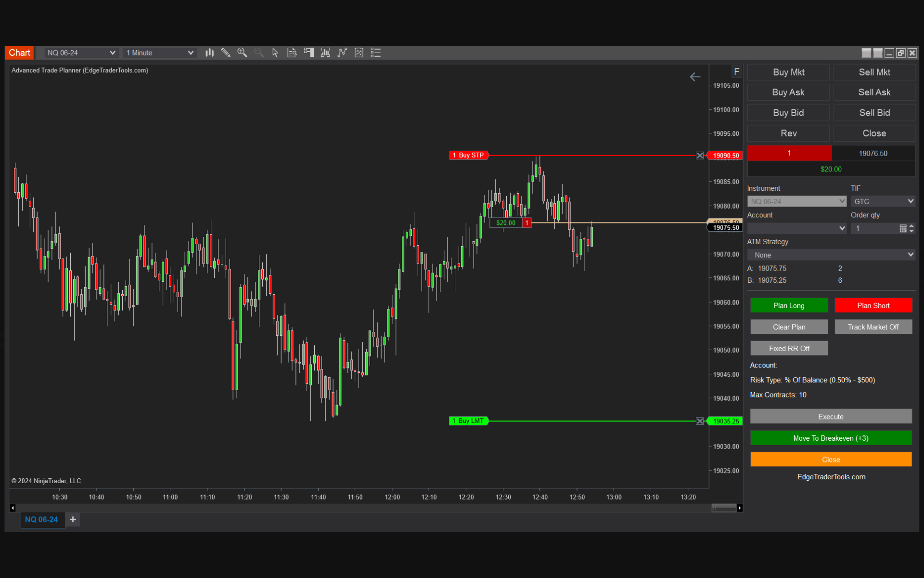Click the Execute button
Viewport: 924px width, 578px height.
tap(831, 417)
